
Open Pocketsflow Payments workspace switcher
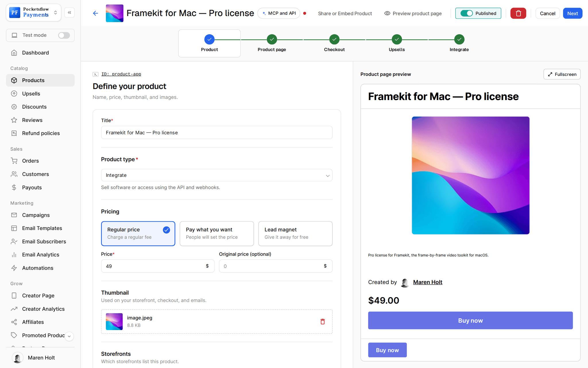pos(34,13)
